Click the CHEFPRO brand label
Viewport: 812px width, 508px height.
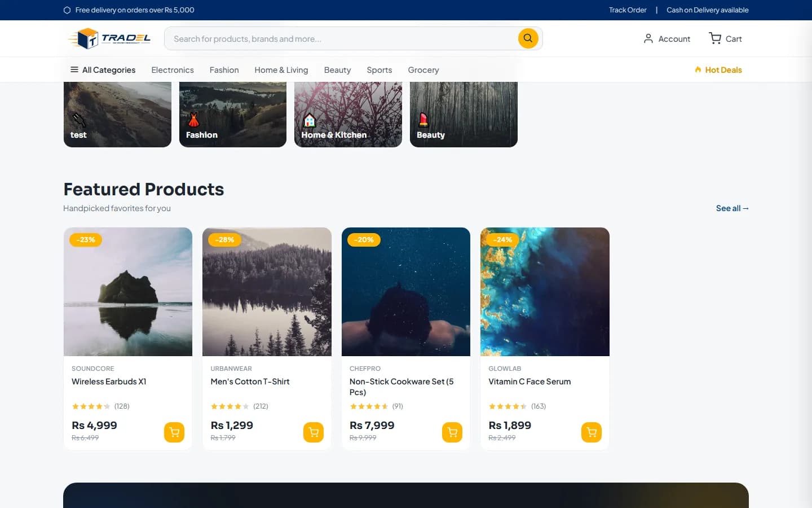click(x=365, y=369)
